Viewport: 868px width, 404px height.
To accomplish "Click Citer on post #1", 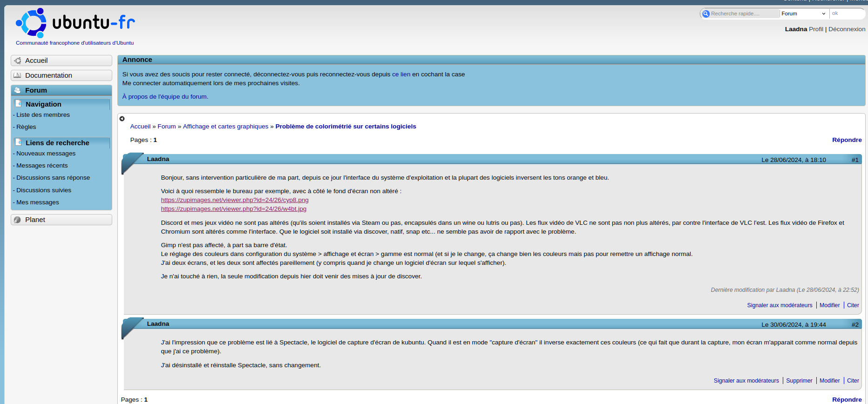I will (853, 305).
